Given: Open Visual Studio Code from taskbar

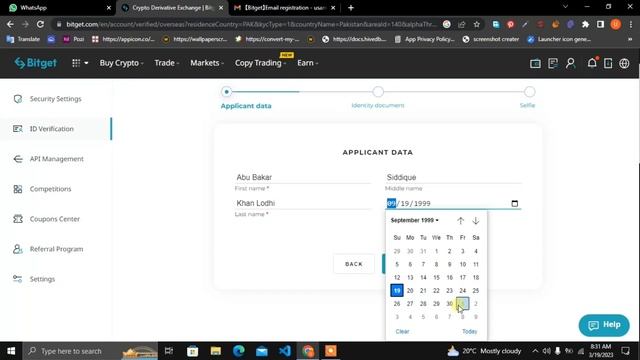Looking at the screenshot, I should point(285,351).
